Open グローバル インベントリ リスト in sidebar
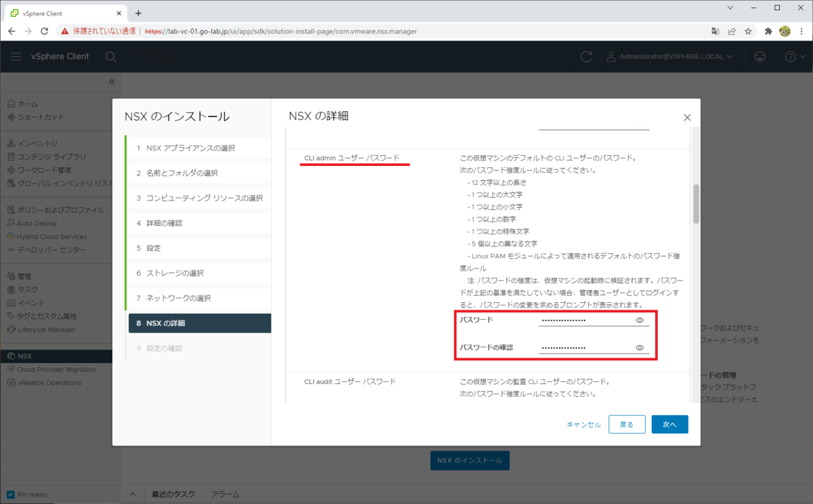The width and height of the screenshot is (813, 504). point(60,183)
